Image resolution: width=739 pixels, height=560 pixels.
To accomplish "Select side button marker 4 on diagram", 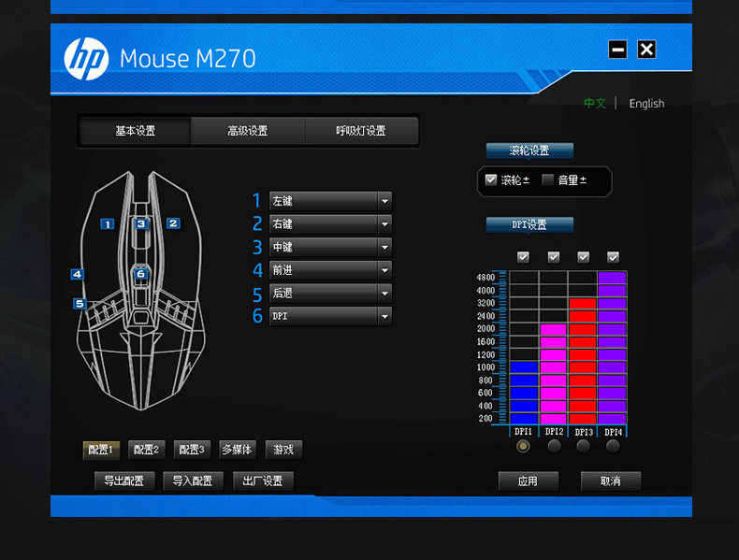I will pos(78,274).
